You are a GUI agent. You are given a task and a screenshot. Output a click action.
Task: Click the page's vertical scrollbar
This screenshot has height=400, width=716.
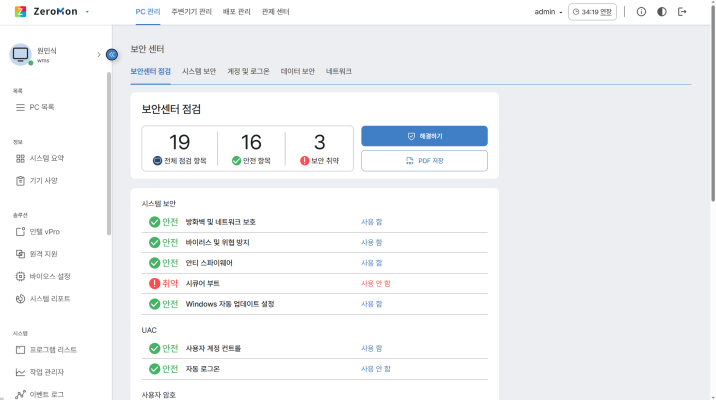pos(711,150)
